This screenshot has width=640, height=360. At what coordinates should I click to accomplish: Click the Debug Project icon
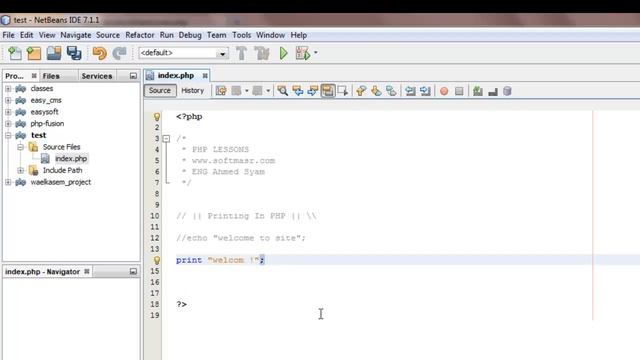(302, 53)
